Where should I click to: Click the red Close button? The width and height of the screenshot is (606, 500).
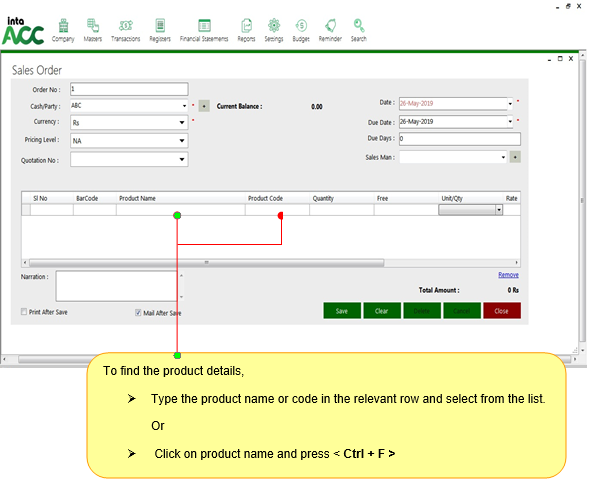501,311
